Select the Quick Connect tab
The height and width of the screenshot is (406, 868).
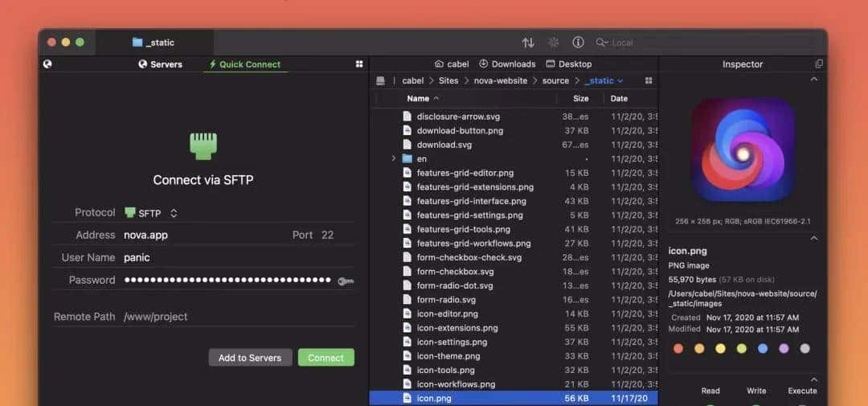244,64
